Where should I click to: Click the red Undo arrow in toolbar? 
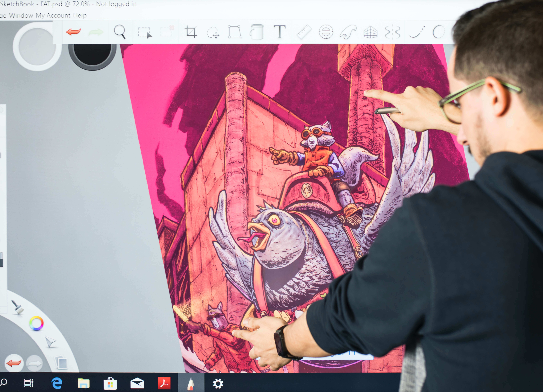73,32
